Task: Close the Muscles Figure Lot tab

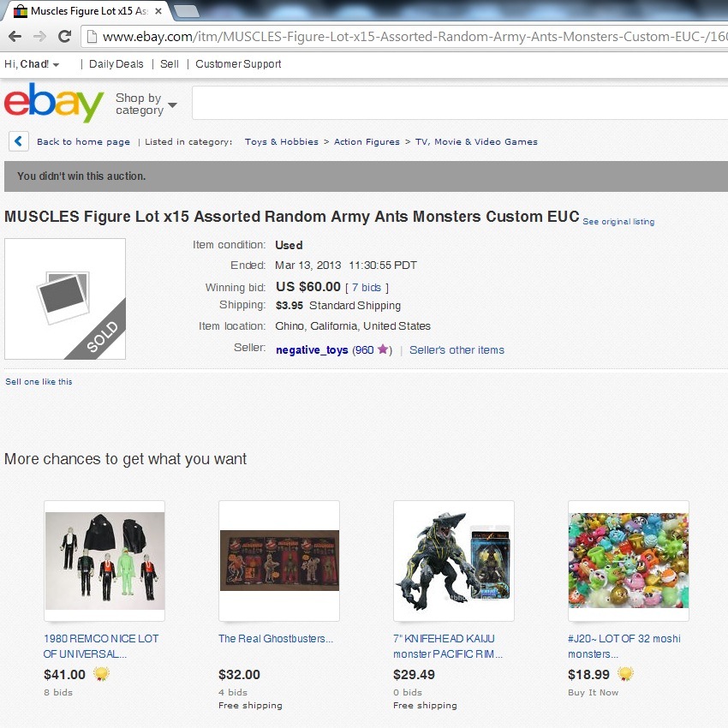Action: (158, 11)
